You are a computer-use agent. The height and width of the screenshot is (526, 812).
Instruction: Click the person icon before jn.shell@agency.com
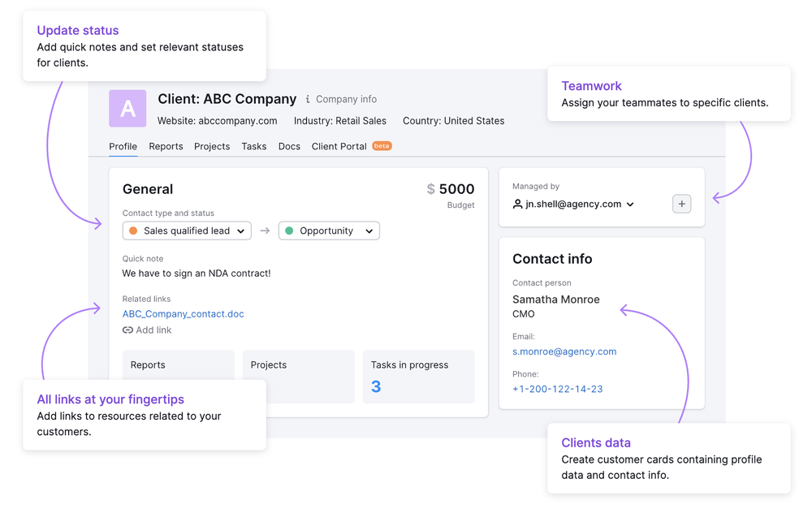pos(517,204)
